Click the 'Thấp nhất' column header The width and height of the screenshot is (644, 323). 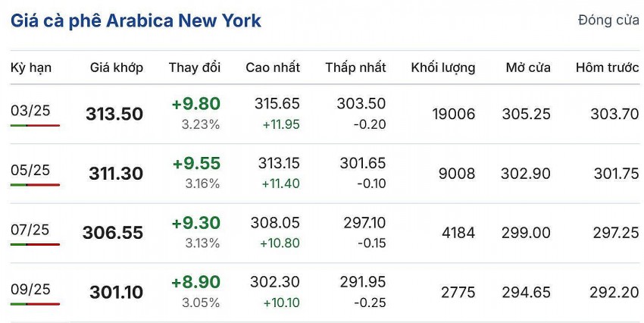click(x=355, y=67)
